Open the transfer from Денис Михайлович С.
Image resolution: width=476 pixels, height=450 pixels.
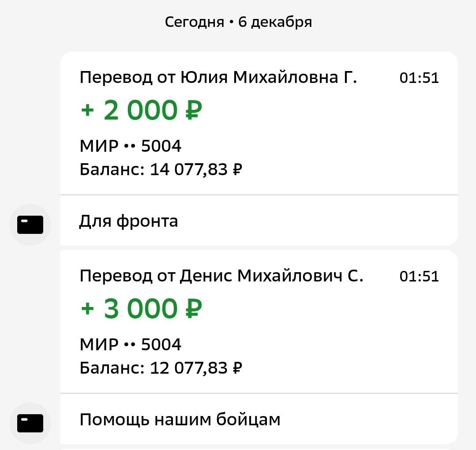(221, 276)
